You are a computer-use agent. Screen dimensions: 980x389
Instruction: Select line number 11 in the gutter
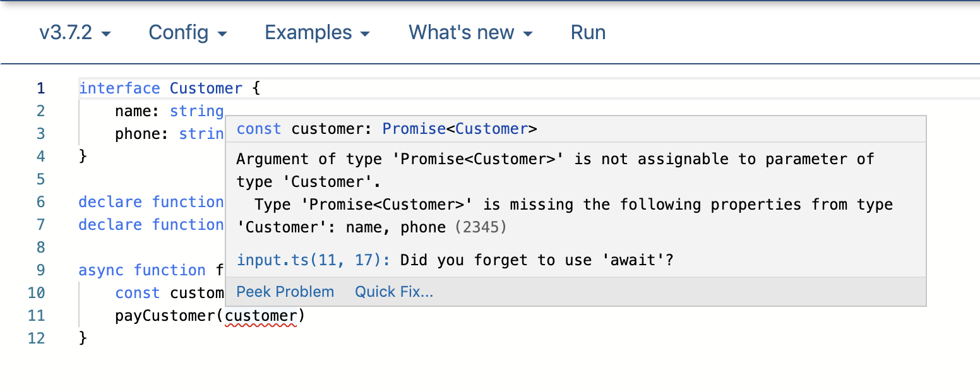[37, 316]
